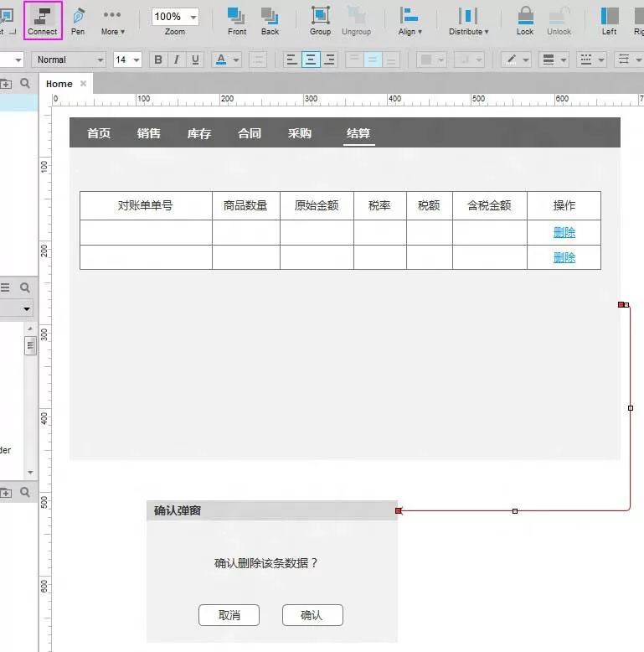Select the 结算 navigation tab
The height and width of the screenshot is (652, 644).
(358, 133)
